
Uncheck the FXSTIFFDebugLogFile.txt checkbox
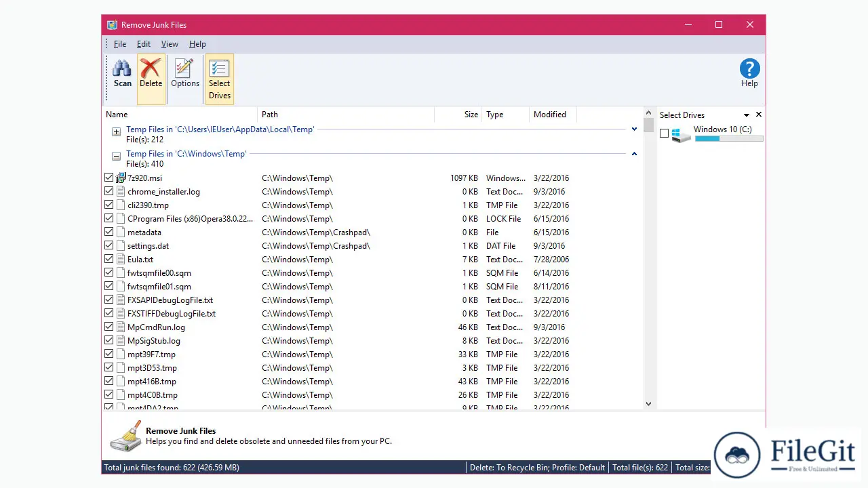tap(109, 313)
